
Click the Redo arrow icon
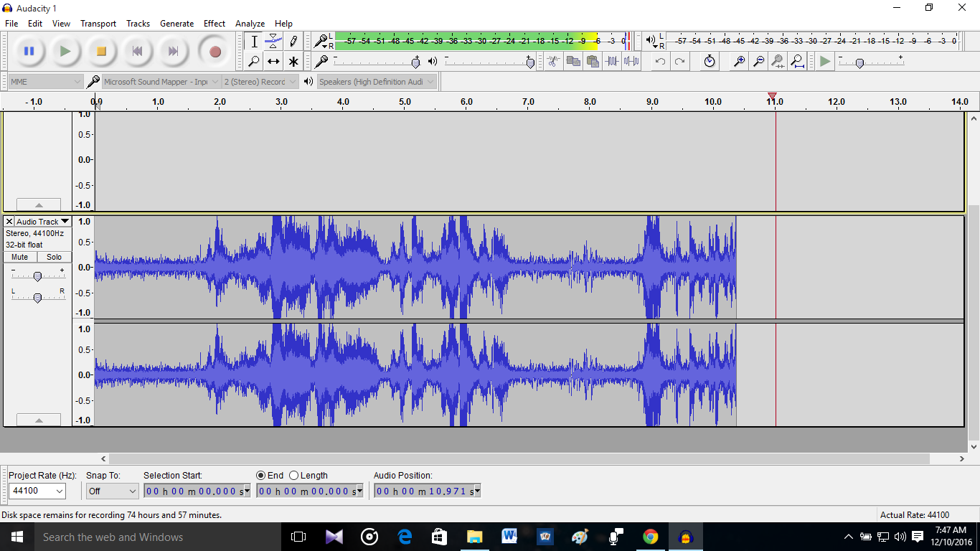[x=679, y=61]
